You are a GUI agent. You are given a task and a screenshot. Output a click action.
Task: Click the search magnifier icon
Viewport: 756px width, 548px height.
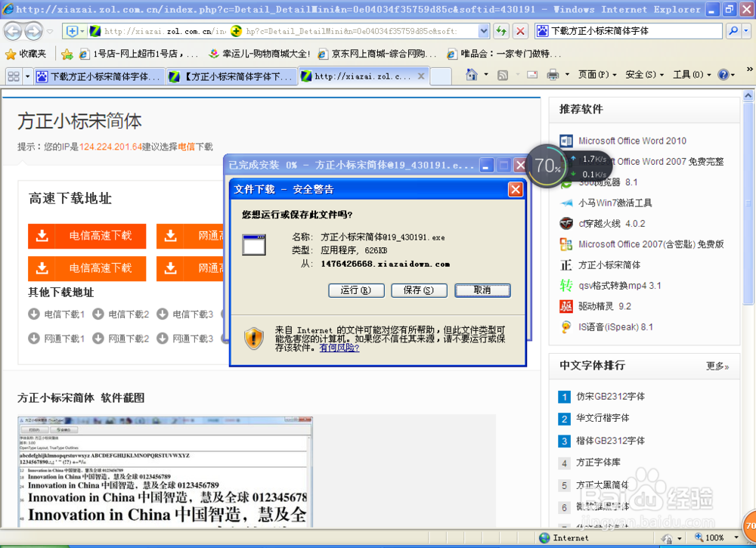733,31
